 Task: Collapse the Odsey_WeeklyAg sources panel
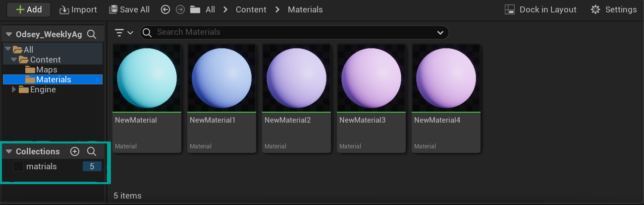9,34
